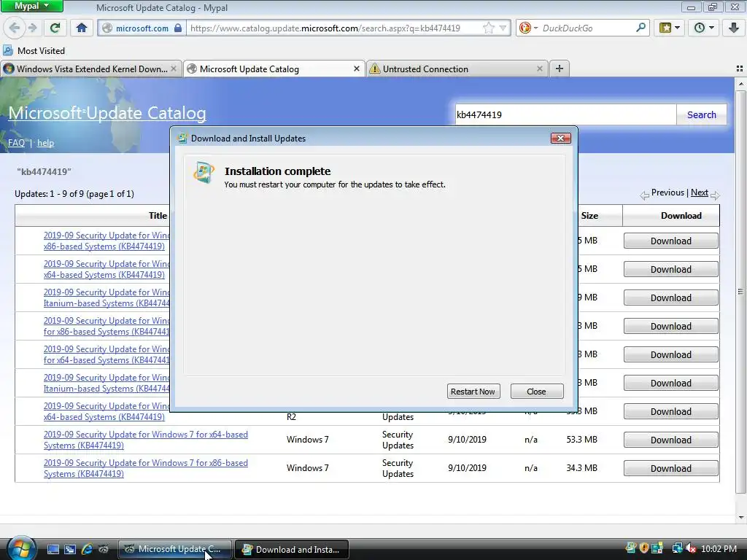Open the downloads arrow icon
Image resolution: width=747 pixels, height=560 pixels.
point(733,28)
